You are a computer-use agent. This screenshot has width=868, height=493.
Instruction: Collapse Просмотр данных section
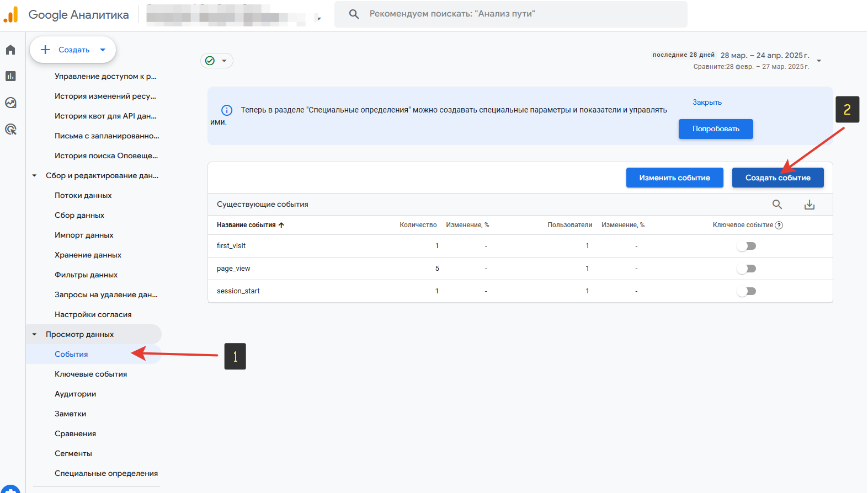click(x=34, y=334)
